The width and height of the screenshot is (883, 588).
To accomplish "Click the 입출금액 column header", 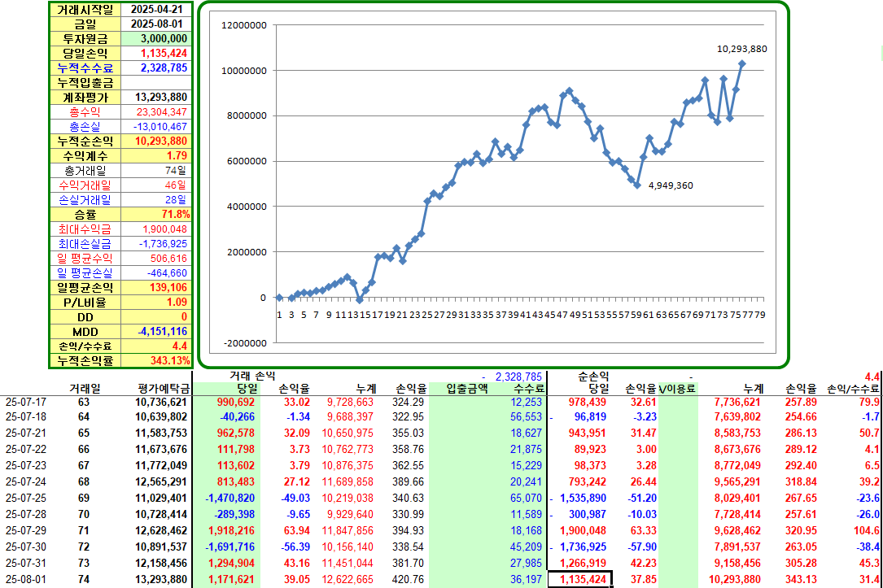I will coord(466,389).
